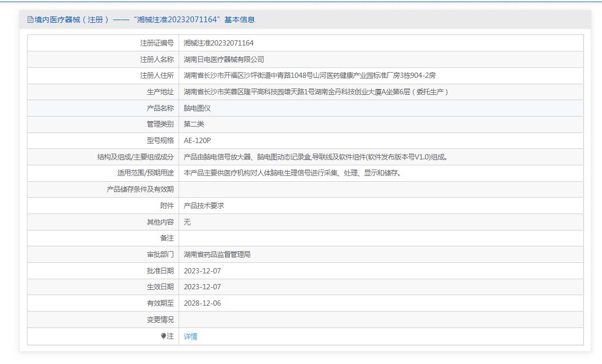
Task: Select 无 in the 其他内容 row
Action: point(187,222)
